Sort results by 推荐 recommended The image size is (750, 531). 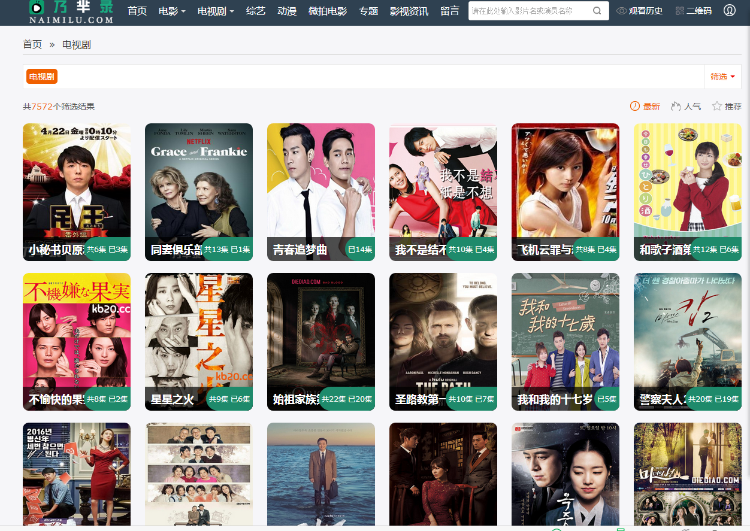[x=727, y=106]
